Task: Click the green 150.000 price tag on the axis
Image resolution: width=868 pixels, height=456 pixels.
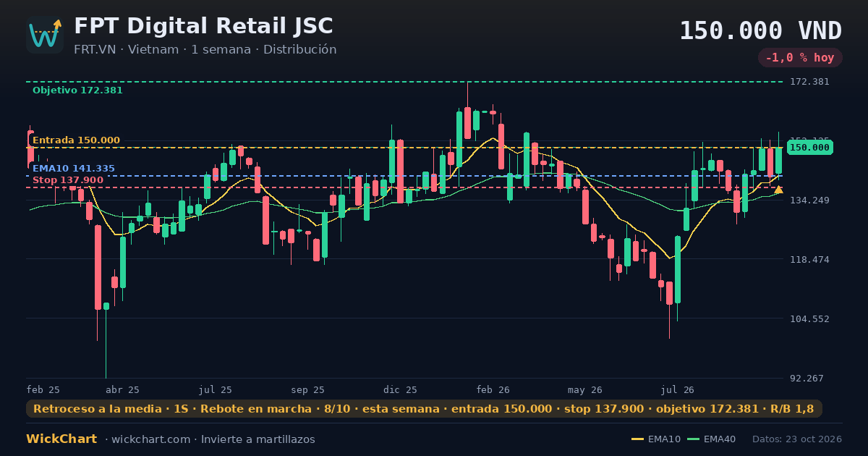Action: tap(810, 148)
